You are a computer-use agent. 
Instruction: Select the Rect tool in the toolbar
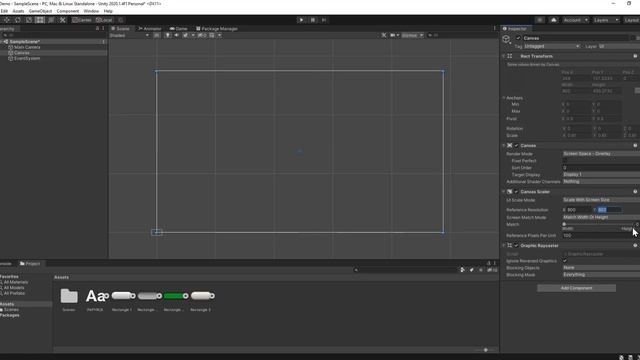tap(40, 20)
